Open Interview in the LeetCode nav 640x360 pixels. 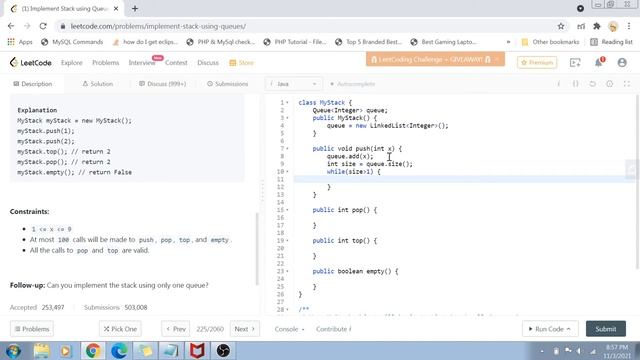(142, 62)
